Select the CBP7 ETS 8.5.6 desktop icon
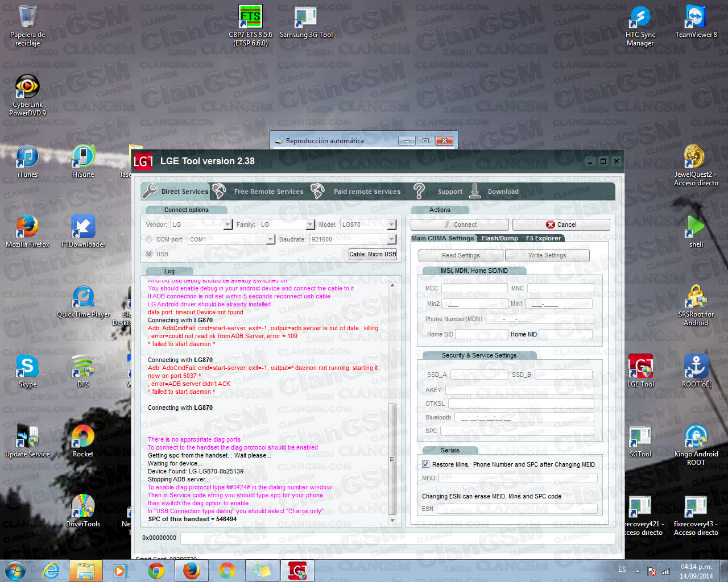728x582 pixels. [x=250, y=26]
